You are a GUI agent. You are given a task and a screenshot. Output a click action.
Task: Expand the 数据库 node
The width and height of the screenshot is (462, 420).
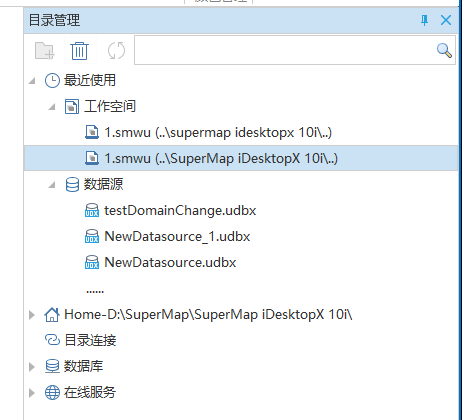point(32,367)
